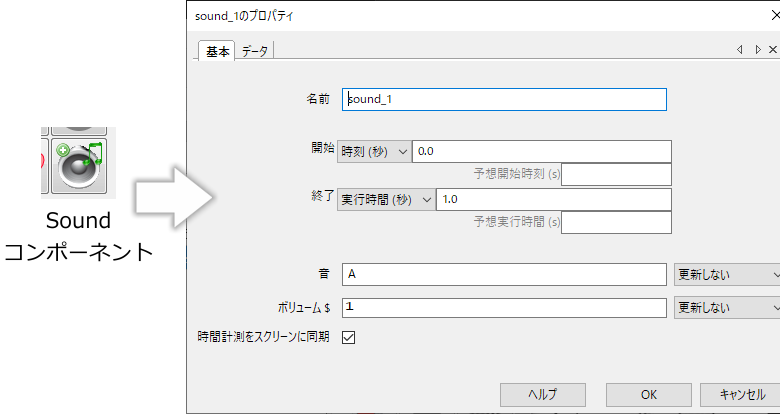Close the tab strip with the X icon

click(x=773, y=49)
